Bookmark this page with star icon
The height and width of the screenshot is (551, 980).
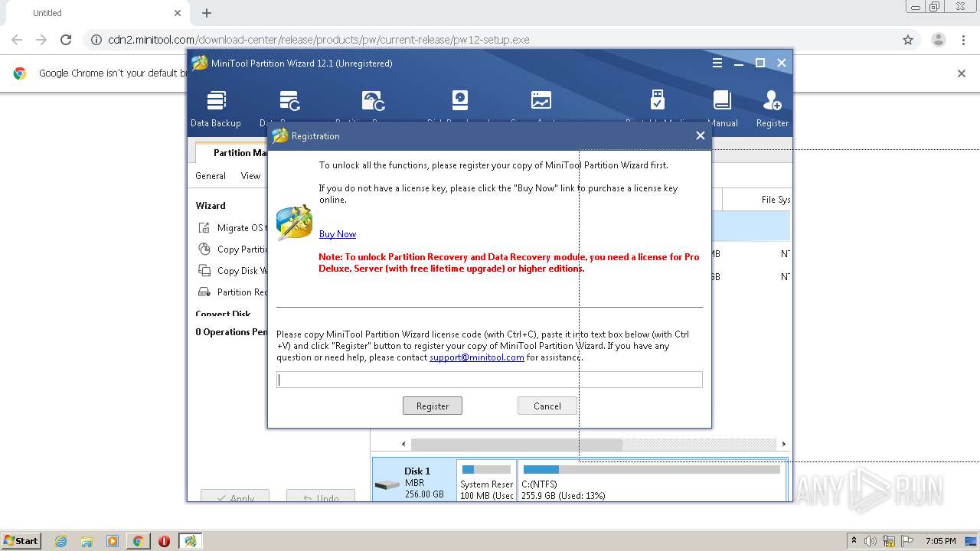[908, 40]
